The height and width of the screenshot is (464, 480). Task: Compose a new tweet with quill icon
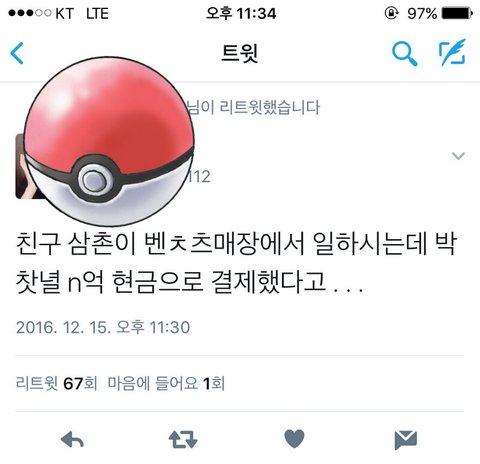click(x=453, y=52)
